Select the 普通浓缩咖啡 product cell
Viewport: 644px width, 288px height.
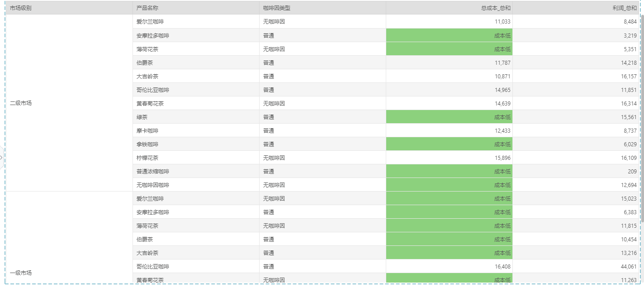pyautogui.click(x=153, y=172)
